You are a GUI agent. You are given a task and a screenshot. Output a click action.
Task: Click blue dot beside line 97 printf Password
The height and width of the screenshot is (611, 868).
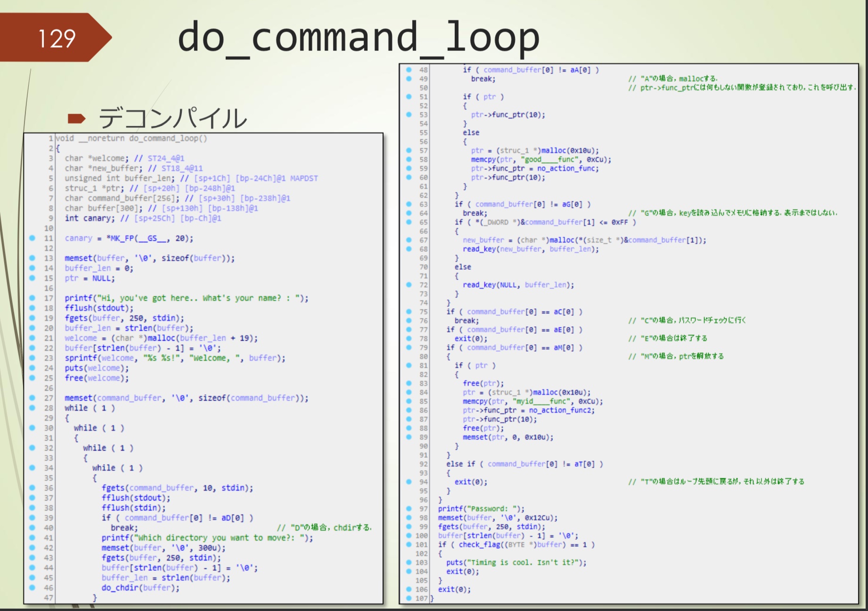tap(409, 509)
